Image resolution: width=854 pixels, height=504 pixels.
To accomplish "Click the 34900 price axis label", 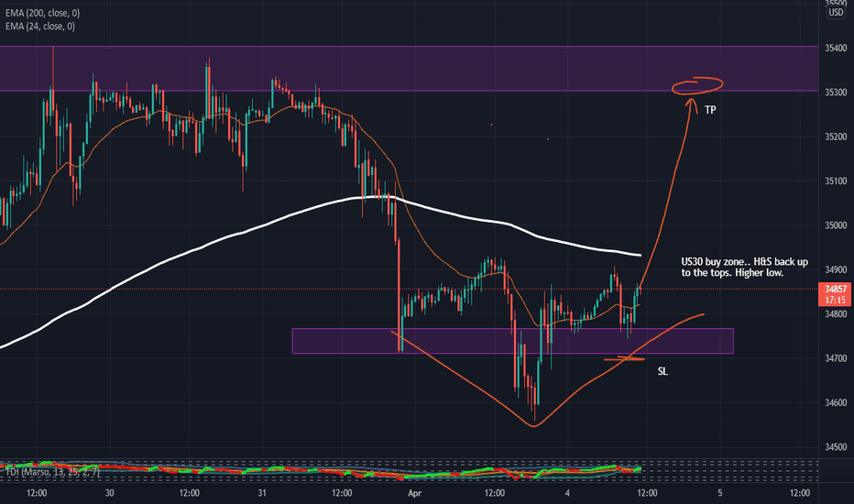I will [x=836, y=269].
